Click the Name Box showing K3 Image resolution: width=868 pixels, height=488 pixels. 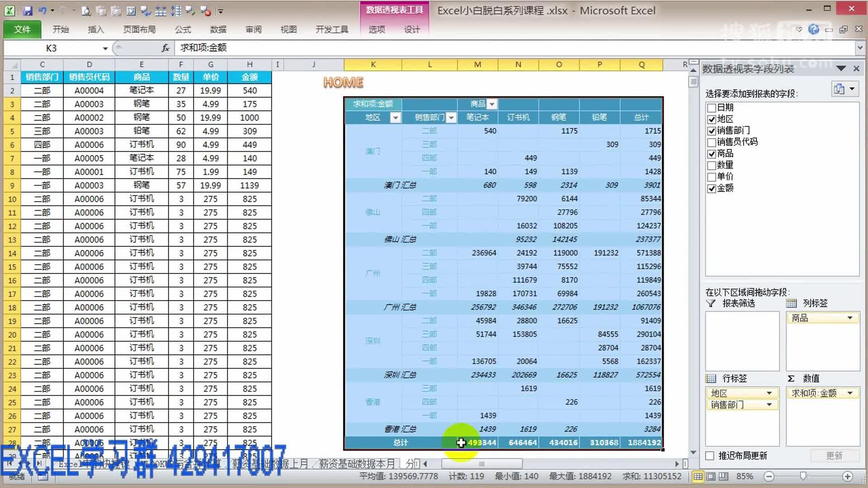[x=52, y=48]
